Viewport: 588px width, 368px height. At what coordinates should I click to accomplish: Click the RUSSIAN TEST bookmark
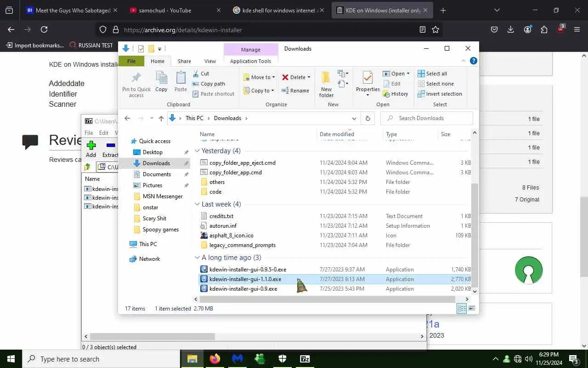click(x=90, y=45)
